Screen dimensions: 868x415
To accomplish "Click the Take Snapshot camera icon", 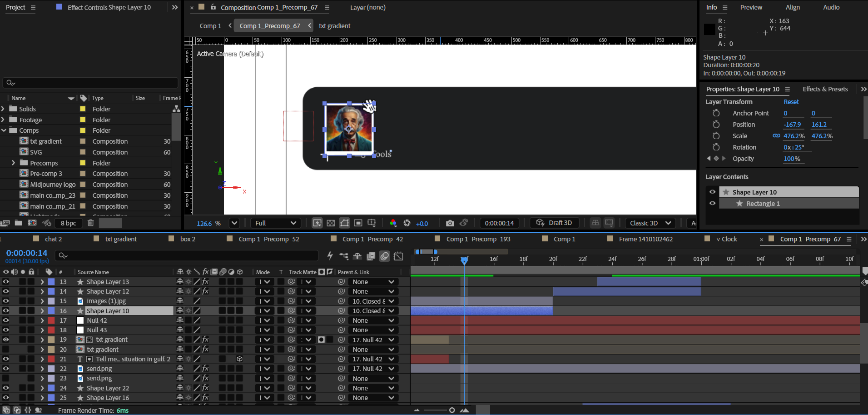I will click(450, 223).
